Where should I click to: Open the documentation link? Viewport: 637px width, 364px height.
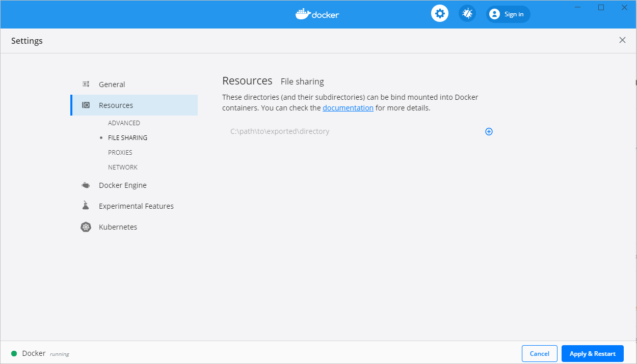point(348,107)
